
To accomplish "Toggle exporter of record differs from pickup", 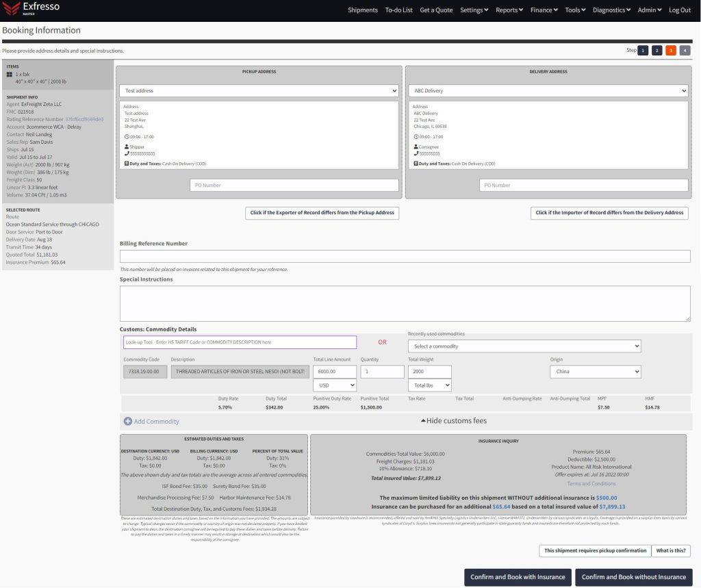I will [322, 213].
